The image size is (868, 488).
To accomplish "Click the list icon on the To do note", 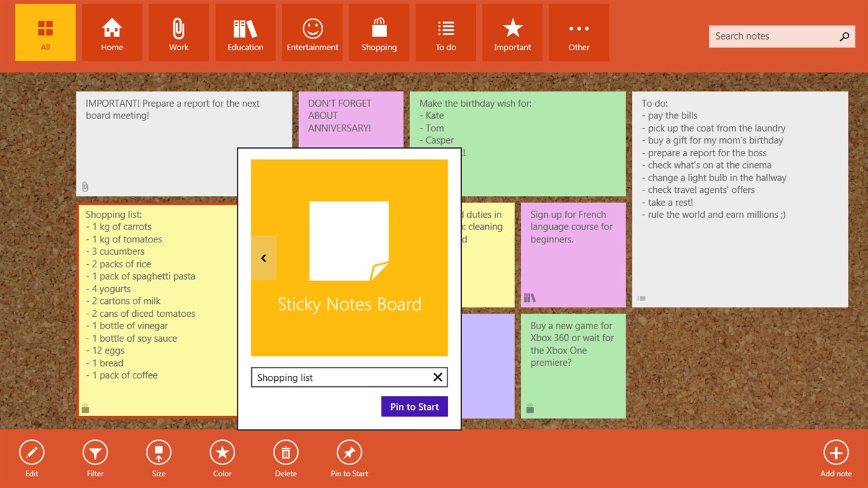I will (641, 298).
